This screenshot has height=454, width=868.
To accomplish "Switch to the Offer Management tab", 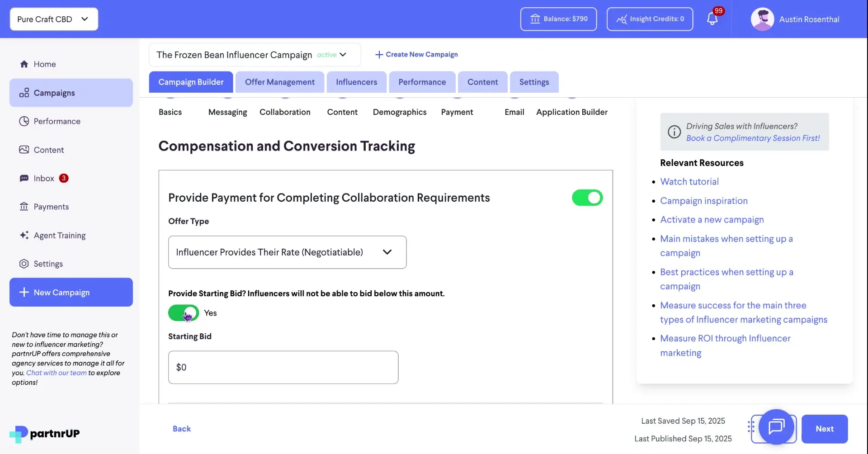I will pos(280,82).
